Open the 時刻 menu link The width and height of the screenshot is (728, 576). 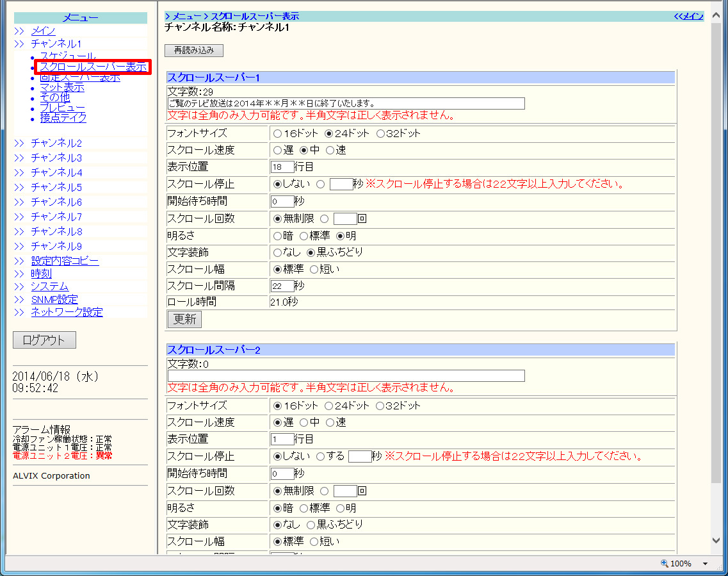point(42,274)
